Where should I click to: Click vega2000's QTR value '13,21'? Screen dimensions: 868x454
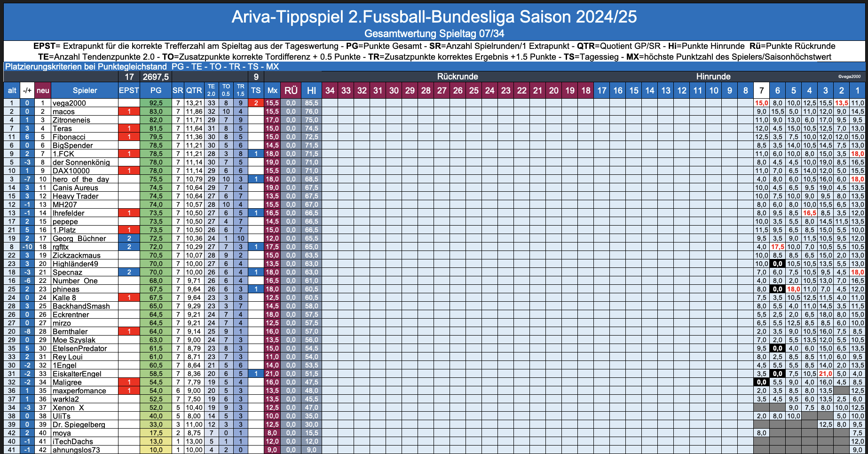[194, 103]
